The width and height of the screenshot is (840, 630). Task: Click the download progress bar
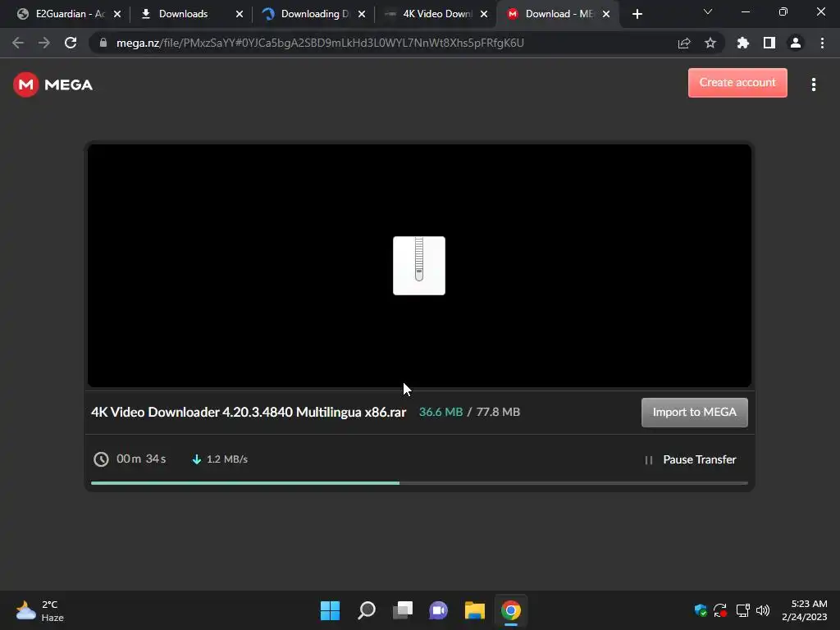pyautogui.click(x=419, y=483)
